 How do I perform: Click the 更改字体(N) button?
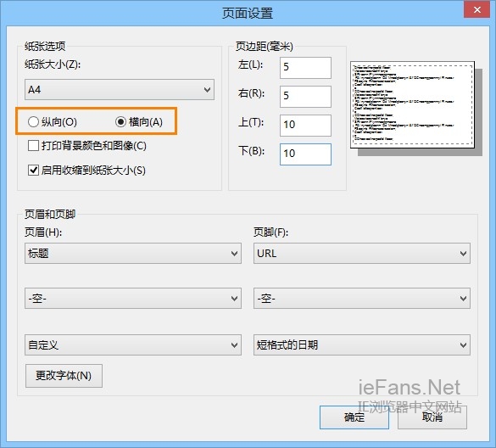coord(64,376)
